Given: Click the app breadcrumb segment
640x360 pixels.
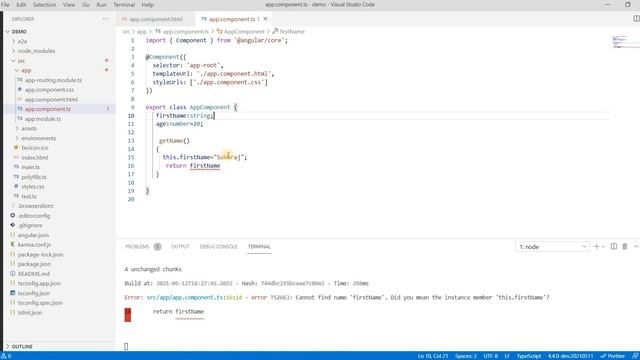Looking at the screenshot, I should (141, 31).
